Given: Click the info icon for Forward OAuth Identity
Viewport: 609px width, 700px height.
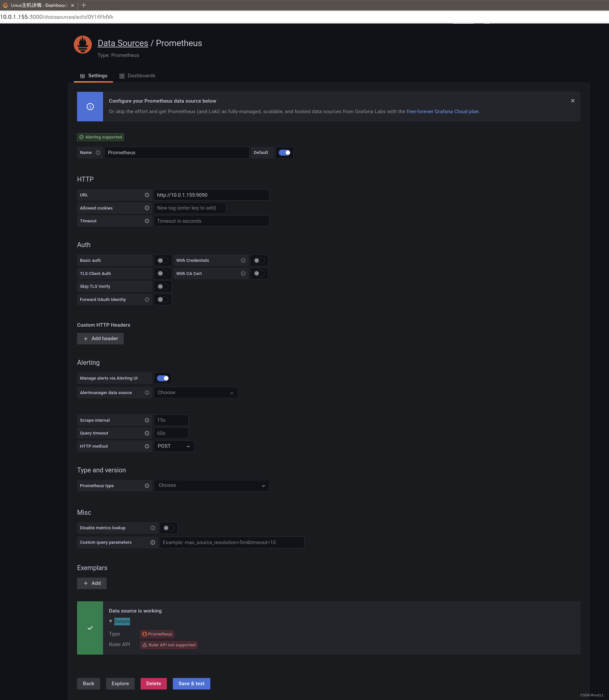Looking at the screenshot, I should click(147, 300).
